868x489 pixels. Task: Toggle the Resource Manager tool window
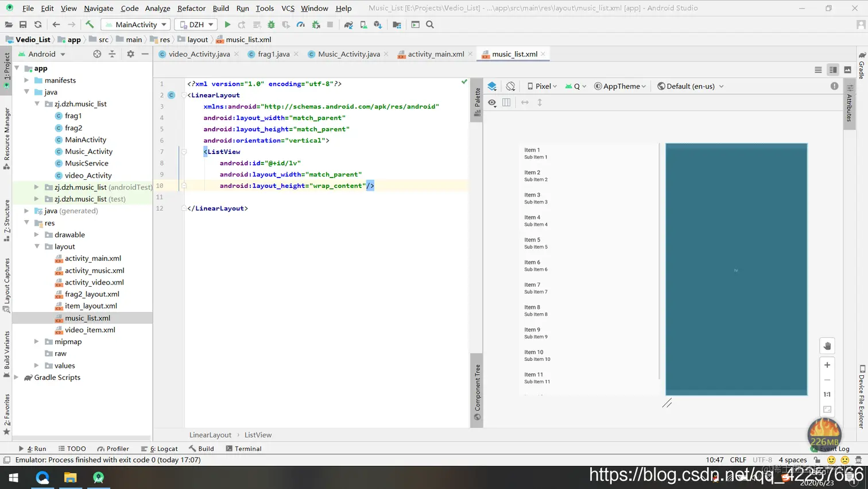(x=7, y=138)
